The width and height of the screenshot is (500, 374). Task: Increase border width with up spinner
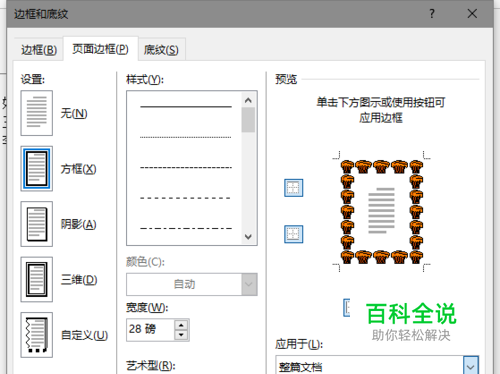pos(181,325)
